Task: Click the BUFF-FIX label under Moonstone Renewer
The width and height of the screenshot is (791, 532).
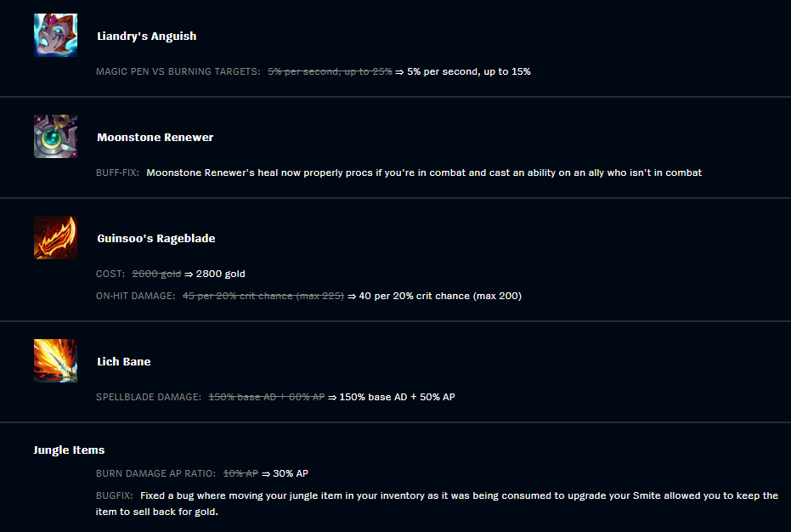Action: point(117,173)
